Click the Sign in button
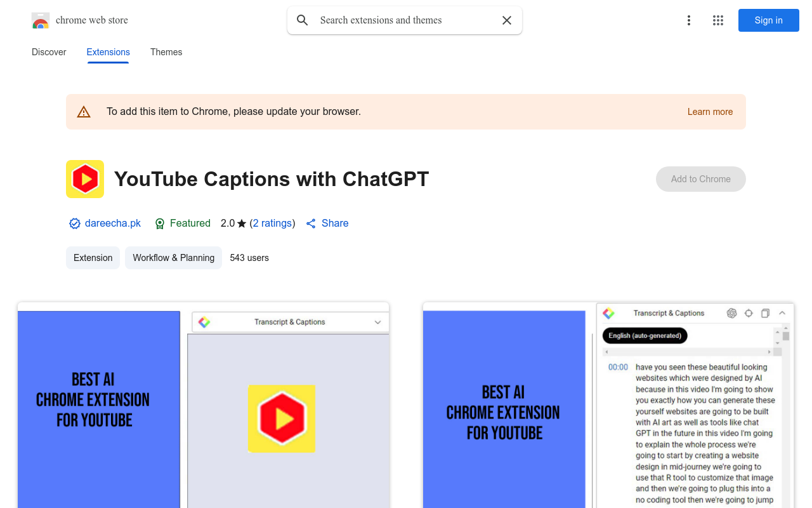Viewport: 812px width, 508px height. (769, 20)
